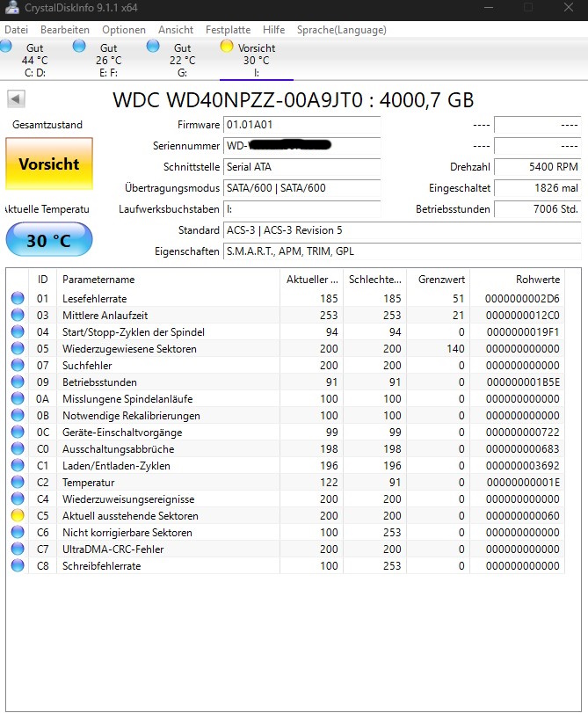This screenshot has width=588, height=713.
Task: Click the Laufwerksbuchstaben field I:
Action: [302, 209]
